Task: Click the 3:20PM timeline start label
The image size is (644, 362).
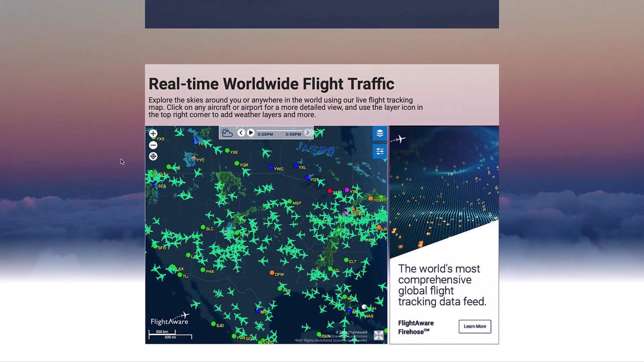Action: 265,134
